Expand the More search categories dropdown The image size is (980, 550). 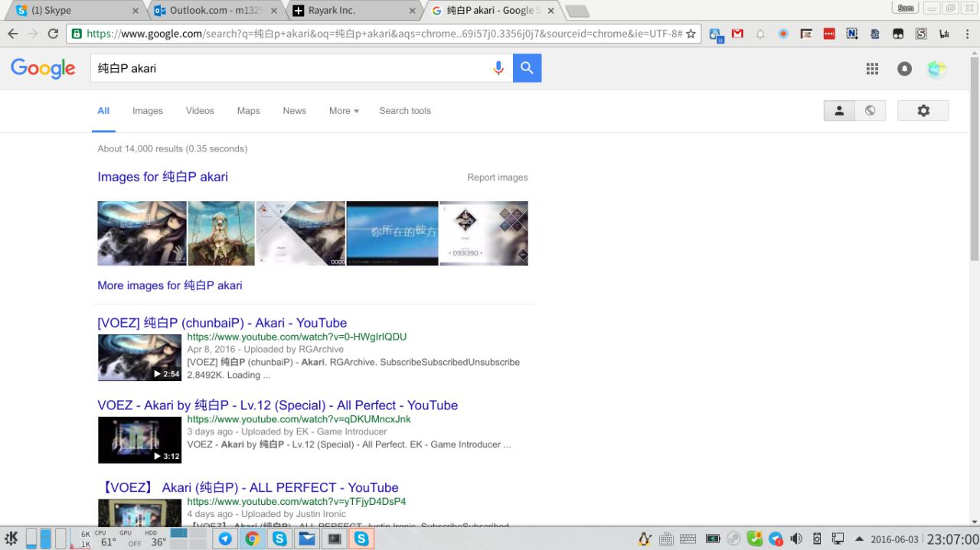point(344,111)
